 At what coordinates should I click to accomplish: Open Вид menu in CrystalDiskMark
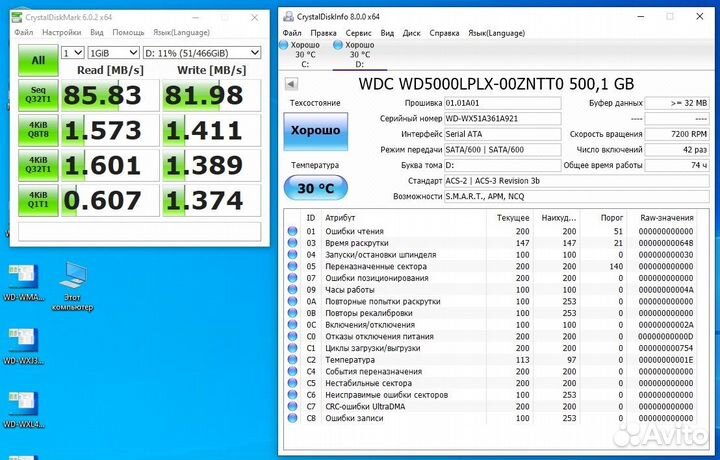(96, 33)
